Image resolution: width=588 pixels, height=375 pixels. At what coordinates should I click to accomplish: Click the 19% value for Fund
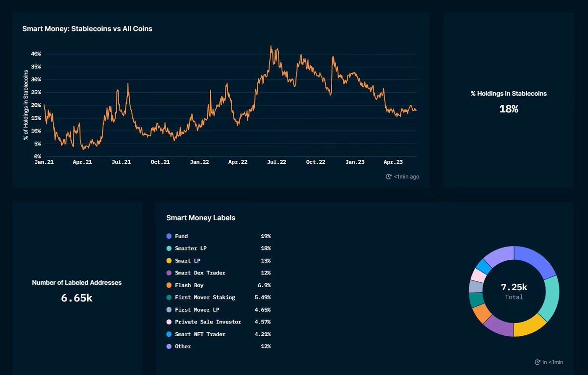point(266,236)
